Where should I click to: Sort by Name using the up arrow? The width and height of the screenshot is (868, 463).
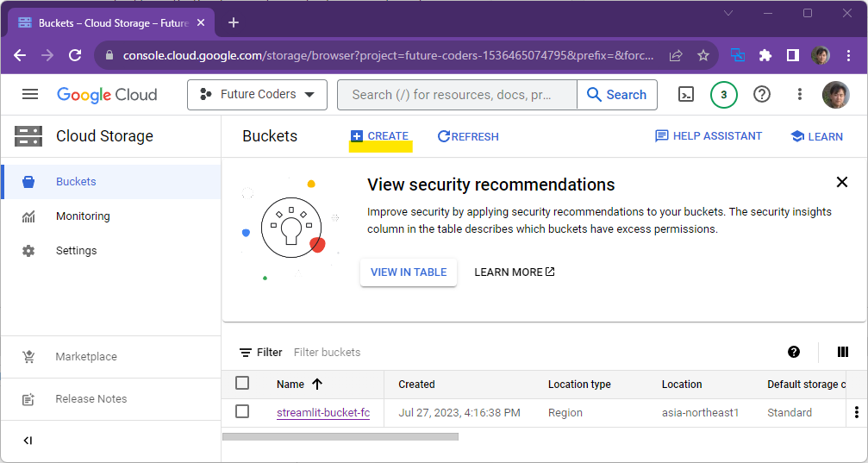pyautogui.click(x=317, y=385)
